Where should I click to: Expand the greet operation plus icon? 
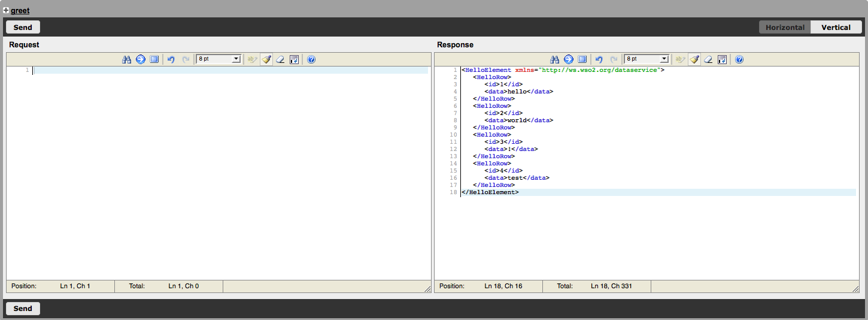6,10
